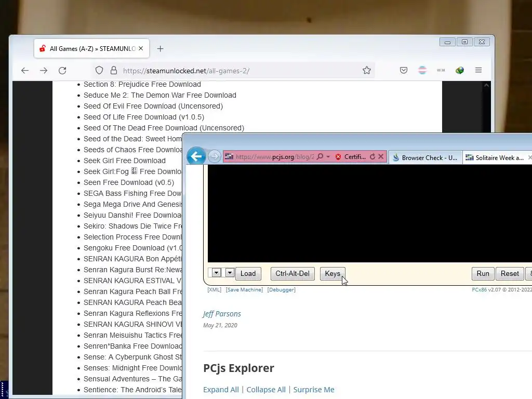Click the [Save Machine] link
This screenshot has width=532, height=399.
click(x=244, y=290)
